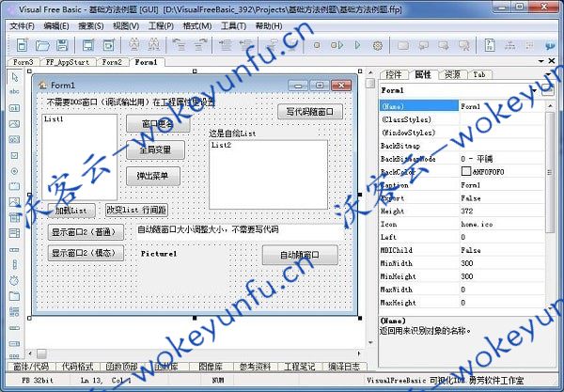Open the 代码格式 bottom tab
The width and height of the screenshot is (564, 392).
(x=77, y=367)
